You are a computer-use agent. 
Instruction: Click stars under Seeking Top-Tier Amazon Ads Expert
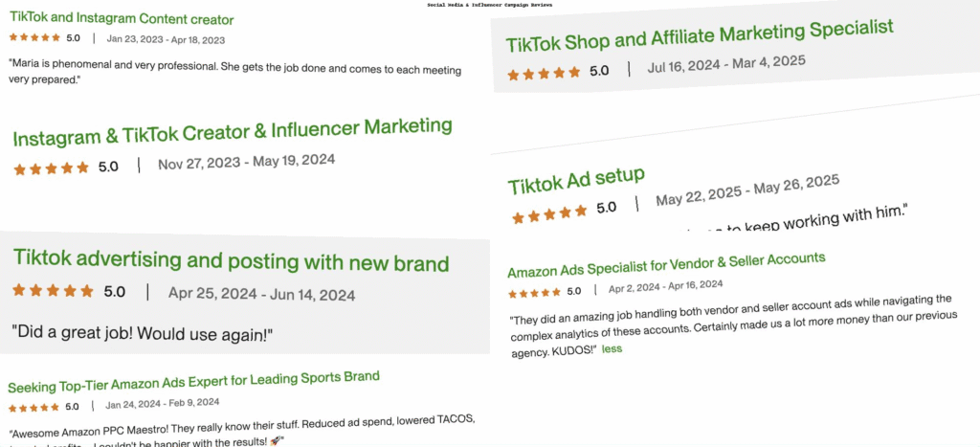point(33,408)
